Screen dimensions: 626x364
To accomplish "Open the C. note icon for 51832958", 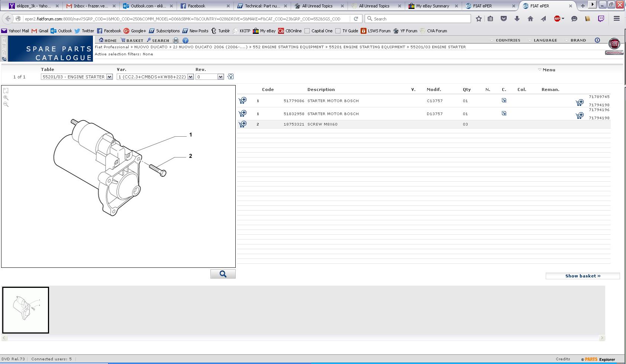I will coord(504,113).
